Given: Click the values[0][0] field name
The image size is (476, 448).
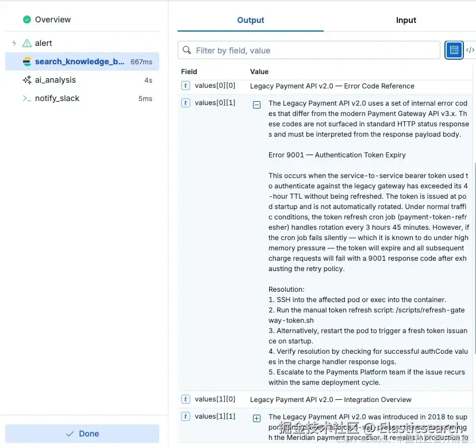Looking at the screenshot, I should click(x=215, y=86).
